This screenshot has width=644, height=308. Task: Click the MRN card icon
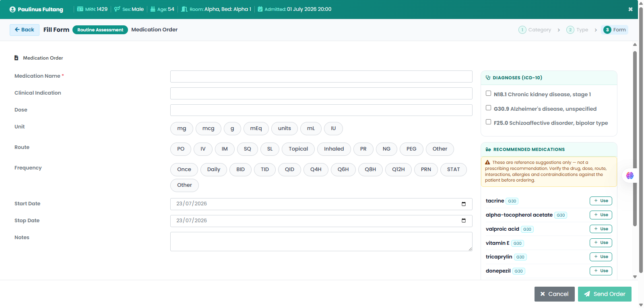coord(80,9)
